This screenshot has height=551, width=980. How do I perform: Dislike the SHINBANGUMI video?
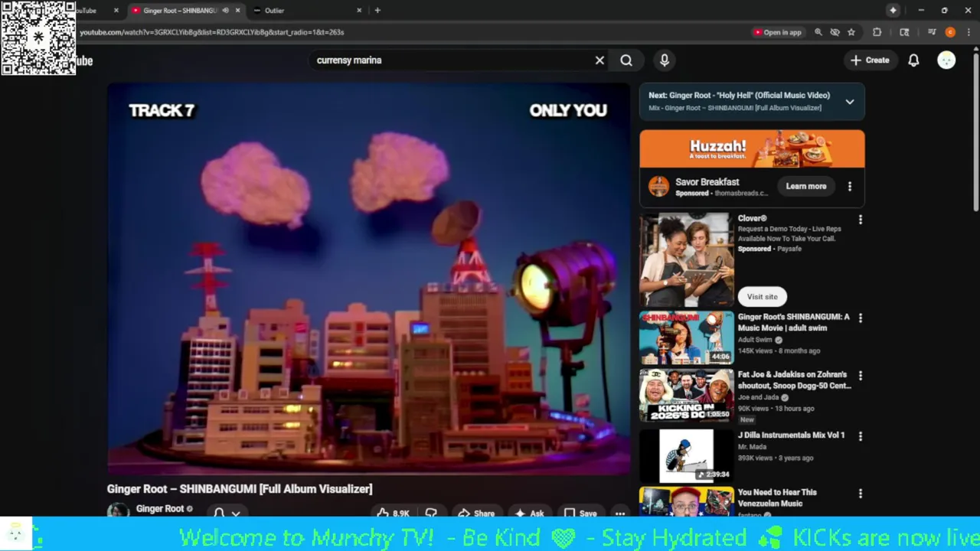point(431,514)
